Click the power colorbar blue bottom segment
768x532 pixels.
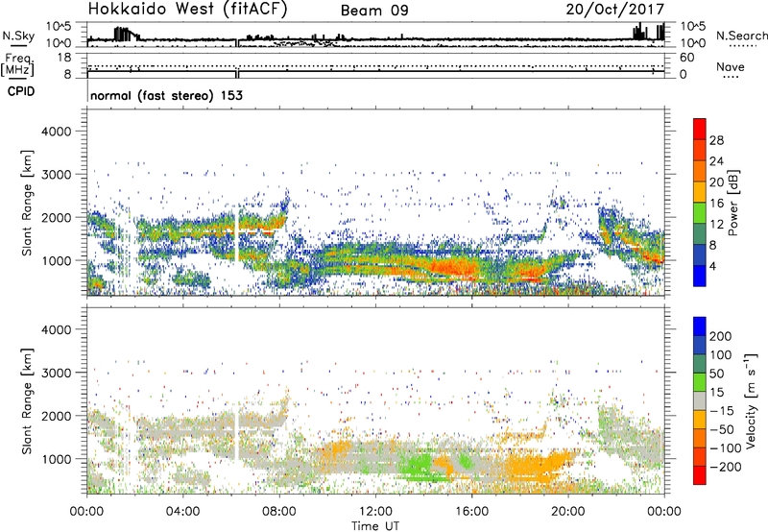coord(700,276)
